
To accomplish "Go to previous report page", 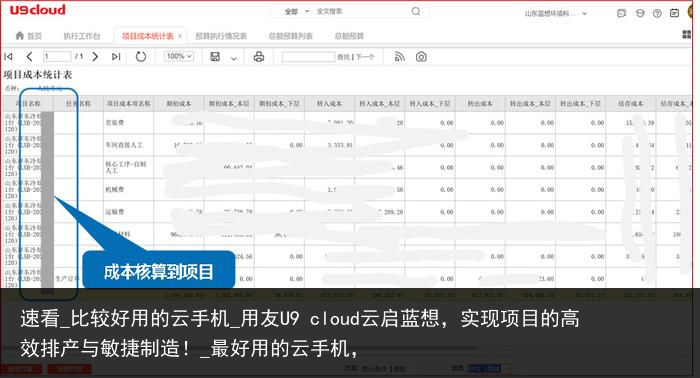I will [29, 57].
